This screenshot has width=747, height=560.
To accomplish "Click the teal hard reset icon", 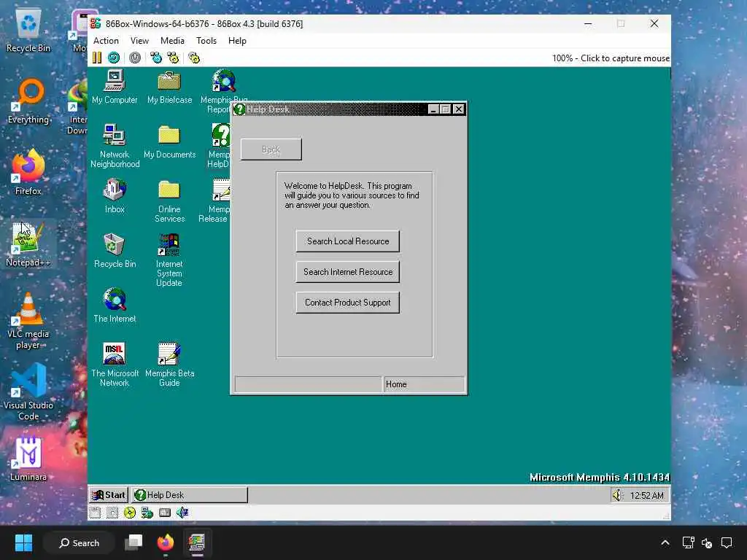I will pyautogui.click(x=114, y=58).
